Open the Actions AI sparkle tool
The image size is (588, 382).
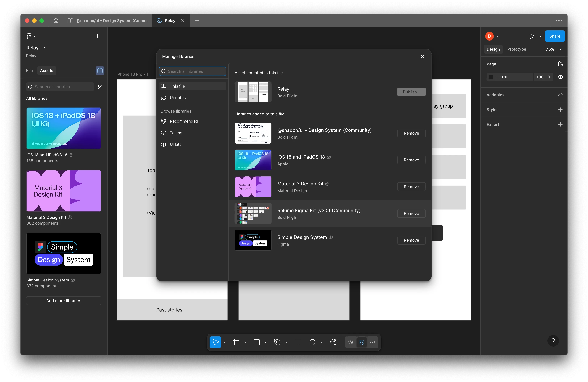[333, 342]
